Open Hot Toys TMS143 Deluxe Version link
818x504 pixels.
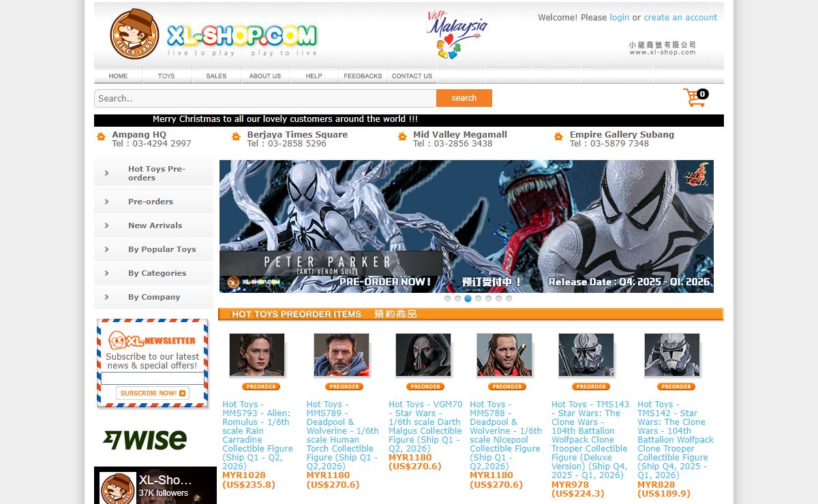(590, 439)
